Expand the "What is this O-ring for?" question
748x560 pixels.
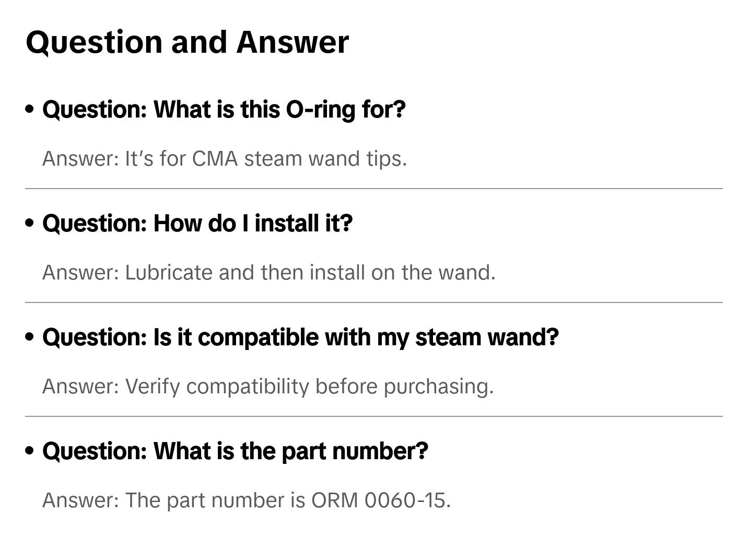224,110
